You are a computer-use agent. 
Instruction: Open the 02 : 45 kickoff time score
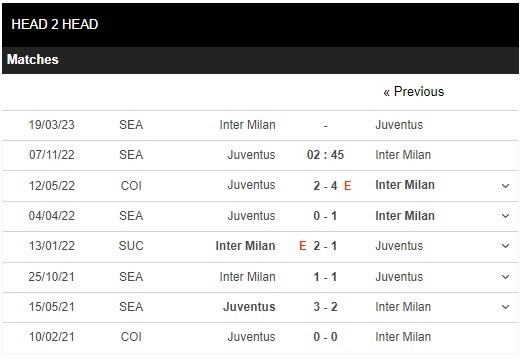point(325,155)
